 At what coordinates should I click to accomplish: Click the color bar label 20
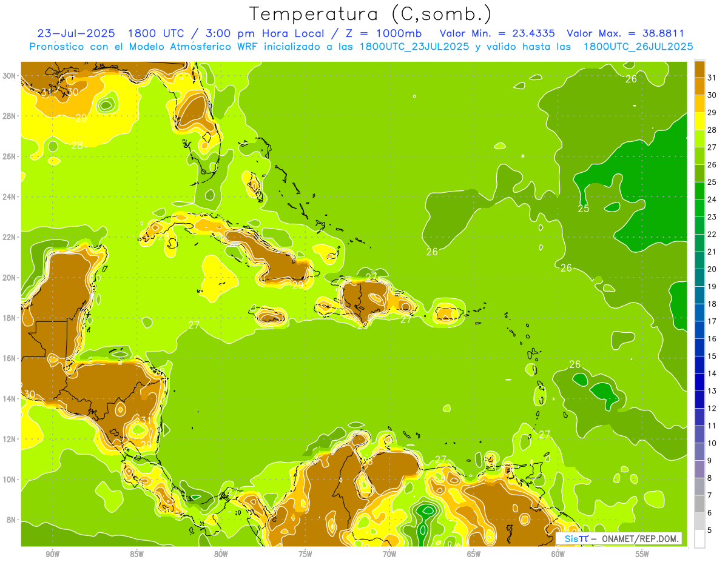712,269
